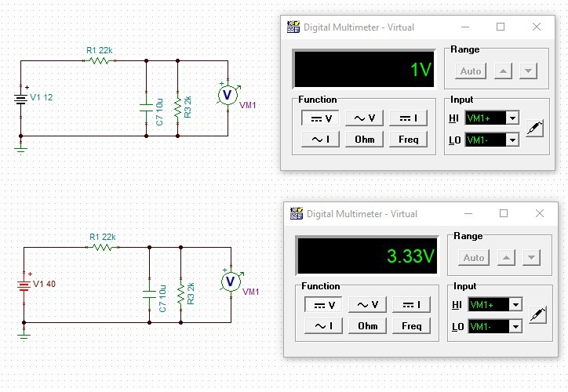Select DC current function in top multimeter
Image resolution: width=568 pixels, height=392 pixels.
click(x=408, y=118)
